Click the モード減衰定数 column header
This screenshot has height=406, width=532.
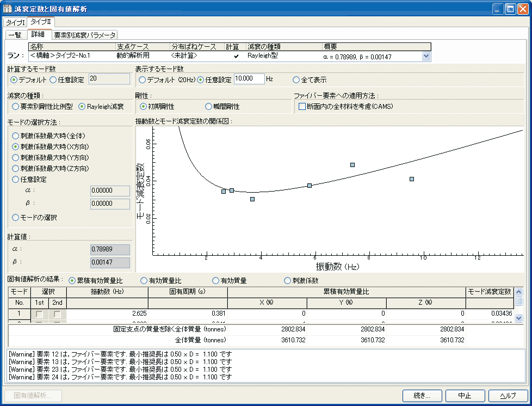pyautogui.click(x=490, y=292)
